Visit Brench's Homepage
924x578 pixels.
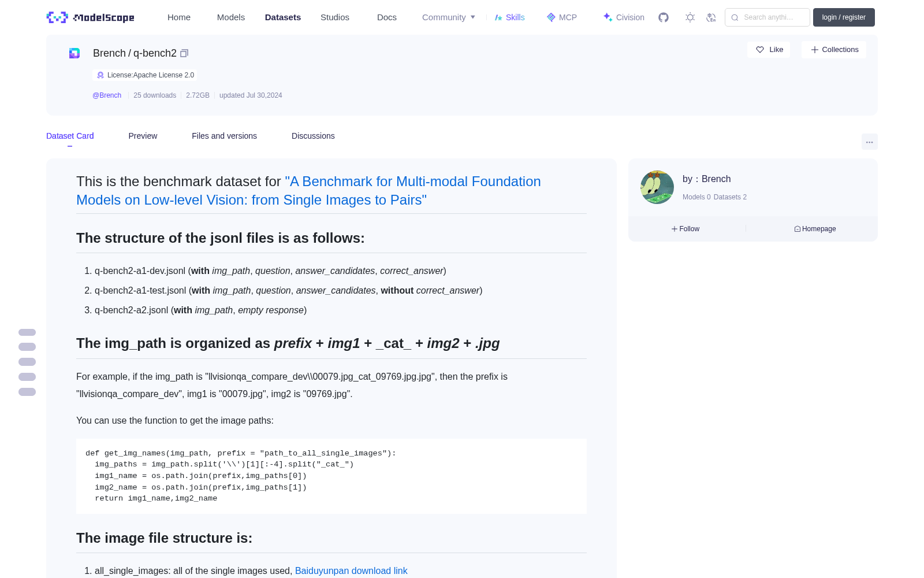pos(815,229)
